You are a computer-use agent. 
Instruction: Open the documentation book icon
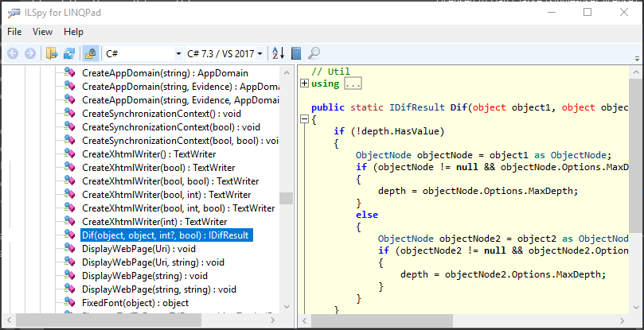pyautogui.click(x=296, y=53)
